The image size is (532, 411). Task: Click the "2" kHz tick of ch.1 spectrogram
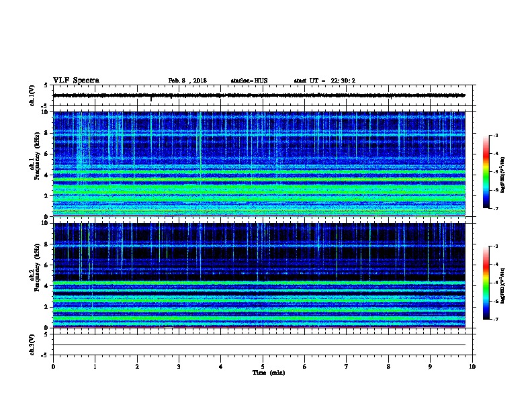coord(46,196)
